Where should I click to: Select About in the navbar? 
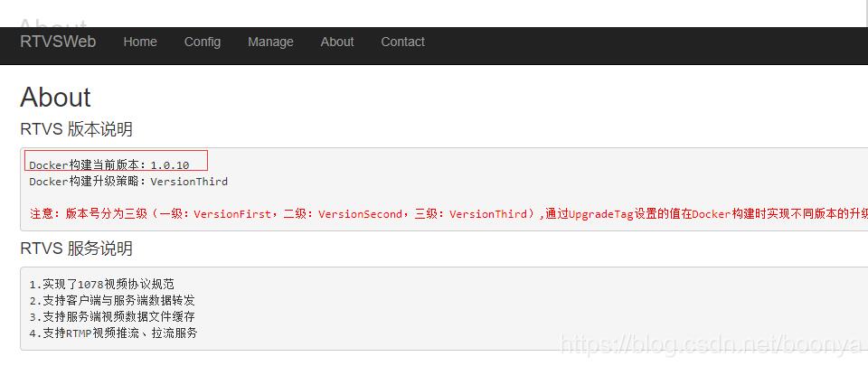click(x=337, y=42)
